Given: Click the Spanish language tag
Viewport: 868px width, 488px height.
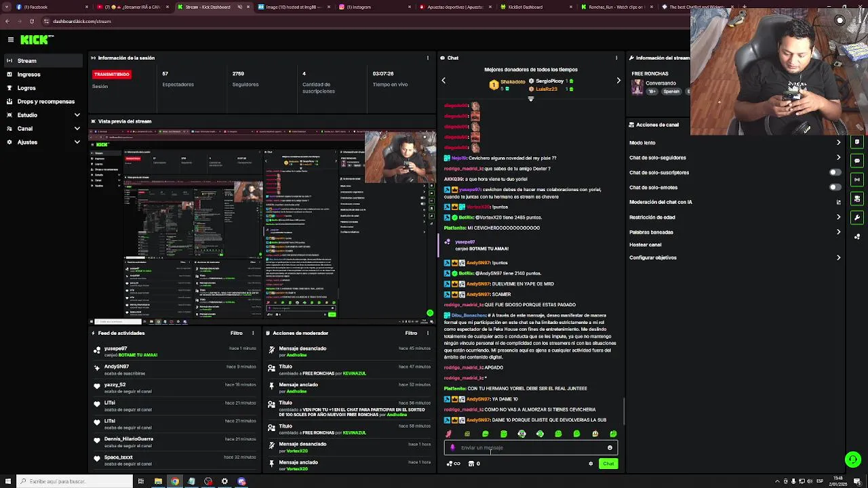Looking at the screenshot, I should [671, 91].
